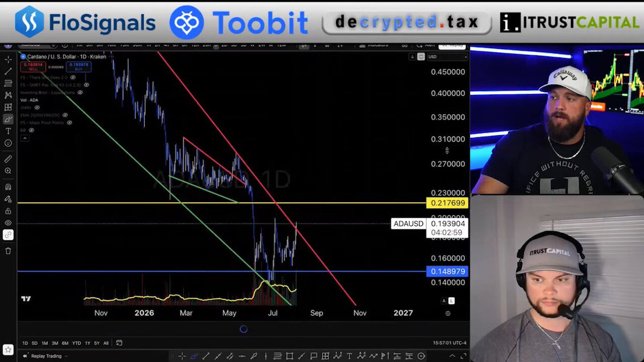Open chart settings gear below the price scale
The image size is (644, 362).
click(448, 313)
